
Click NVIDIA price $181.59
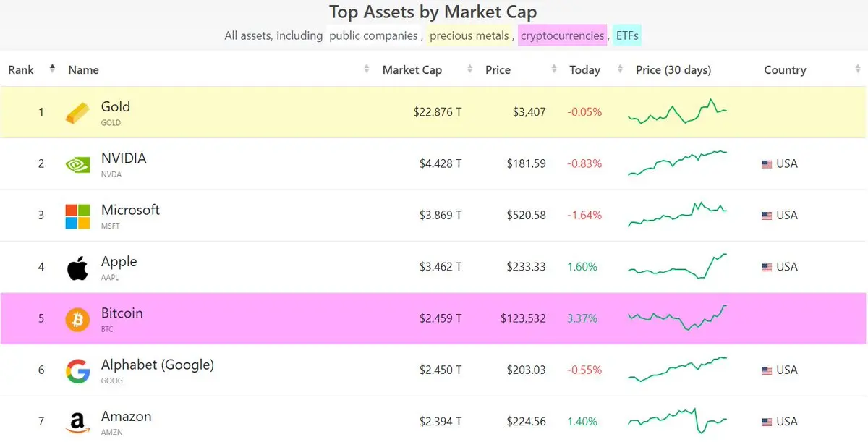coord(527,164)
